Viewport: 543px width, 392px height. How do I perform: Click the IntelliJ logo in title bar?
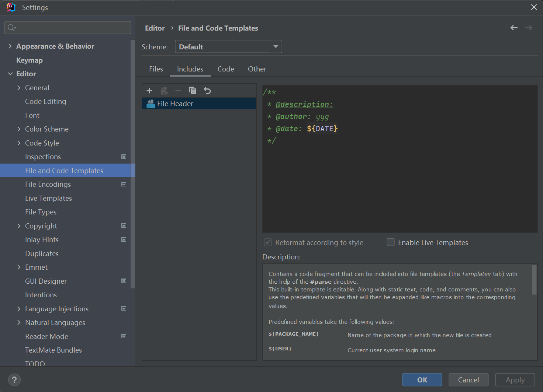(x=11, y=7)
